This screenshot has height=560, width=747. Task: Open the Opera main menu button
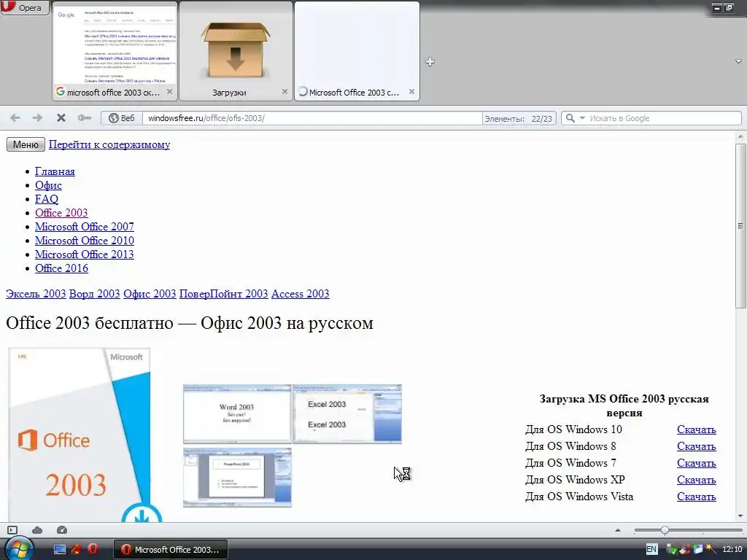tap(25, 7)
